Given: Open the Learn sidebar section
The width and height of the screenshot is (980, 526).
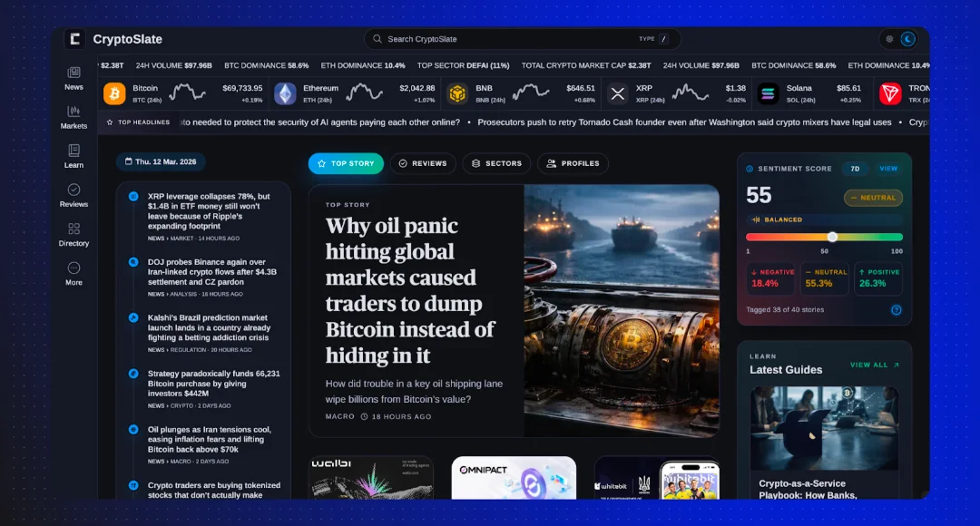Looking at the screenshot, I should point(73,157).
